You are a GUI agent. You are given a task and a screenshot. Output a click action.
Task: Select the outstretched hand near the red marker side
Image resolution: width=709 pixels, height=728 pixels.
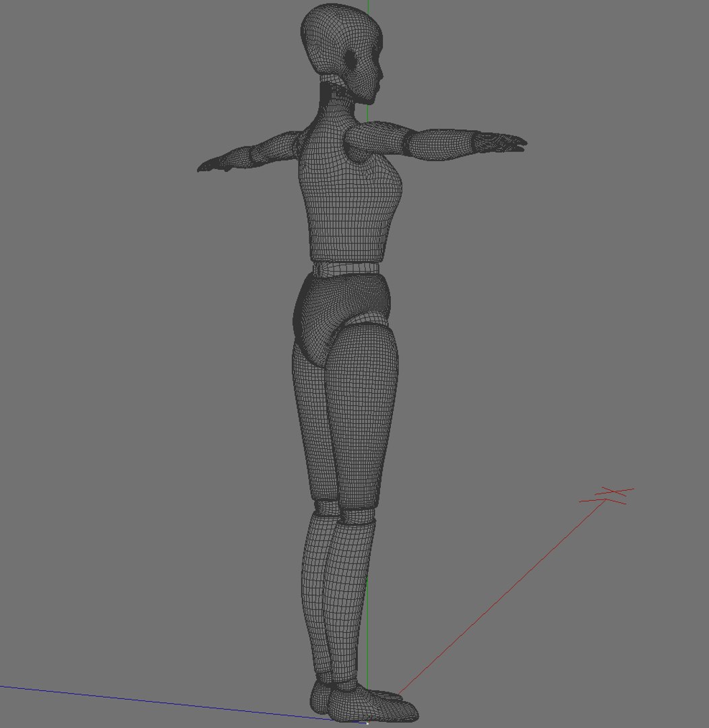[x=501, y=142]
